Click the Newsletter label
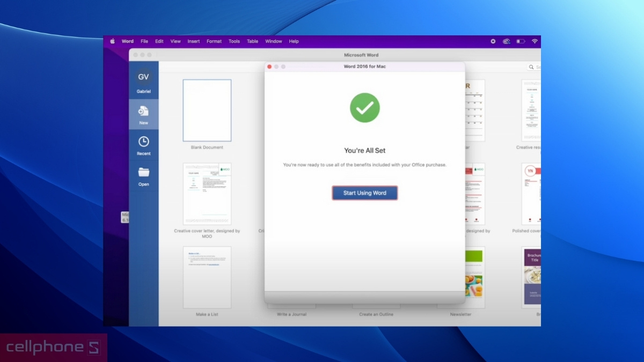Image resolution: width=644 pixels, height=362 pixels. coord(461,314)
